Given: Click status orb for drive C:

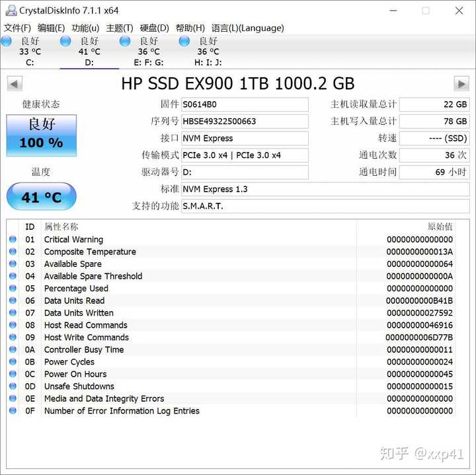Looking at the screenshot, I should 6,41.
